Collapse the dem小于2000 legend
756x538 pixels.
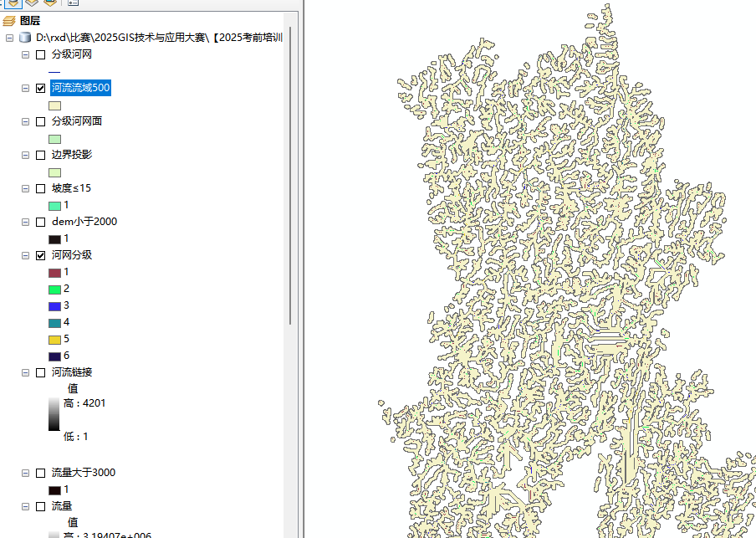26,222
